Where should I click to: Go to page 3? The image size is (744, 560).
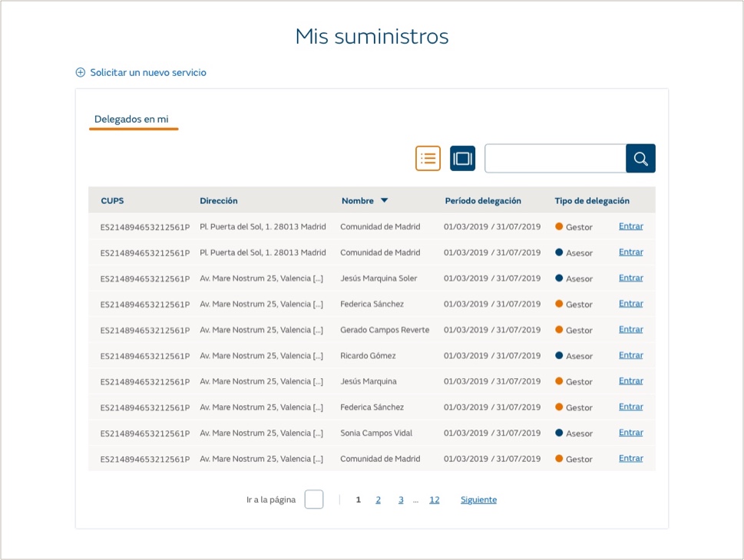[401, 499]
